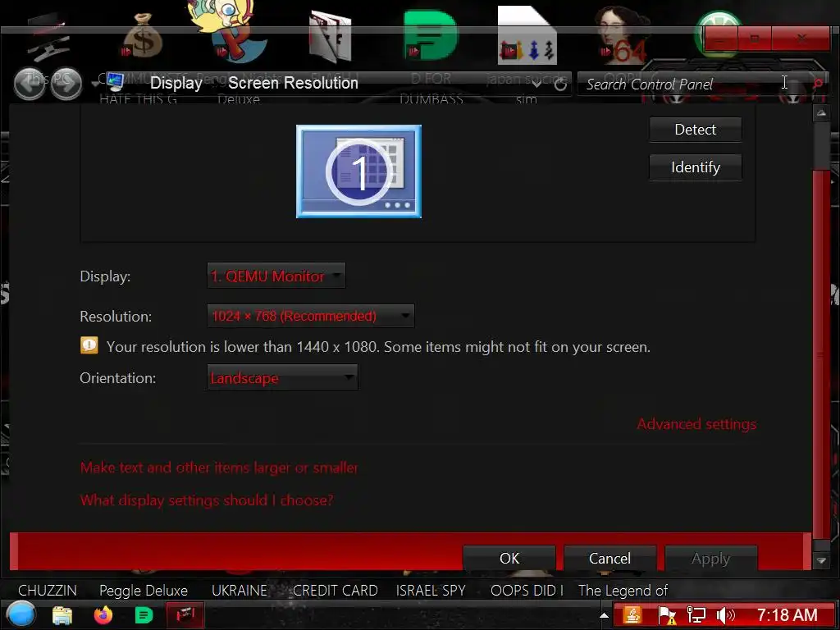Click the address bar refresh icon
This screenshot has width=840, height=630.
(560, 84)
